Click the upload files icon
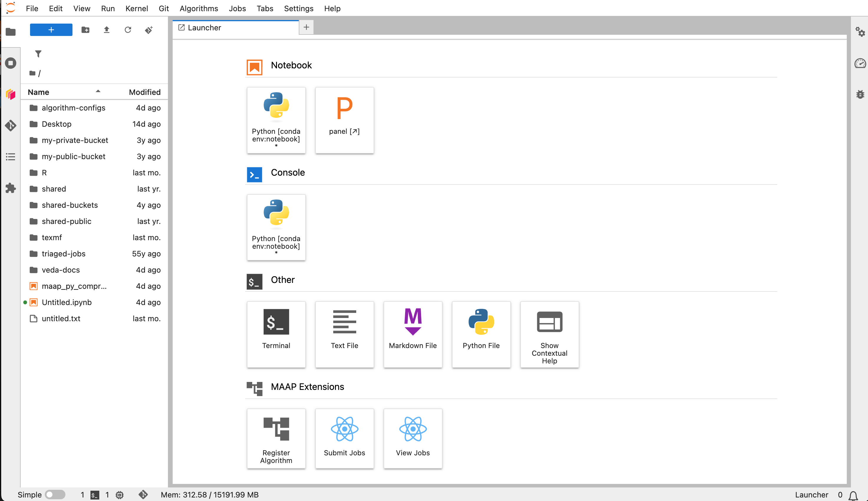868x501 pixels. [x=107, y=30]
